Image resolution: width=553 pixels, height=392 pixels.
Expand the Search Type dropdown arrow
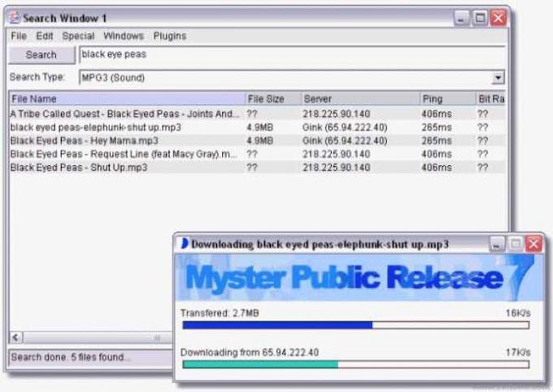[498, 77]
